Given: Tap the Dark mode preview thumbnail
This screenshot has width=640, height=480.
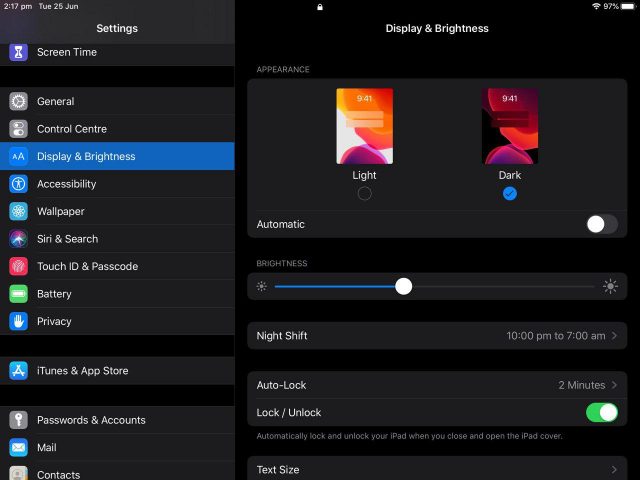Looking at the screenshot, I should click(510, 126).
